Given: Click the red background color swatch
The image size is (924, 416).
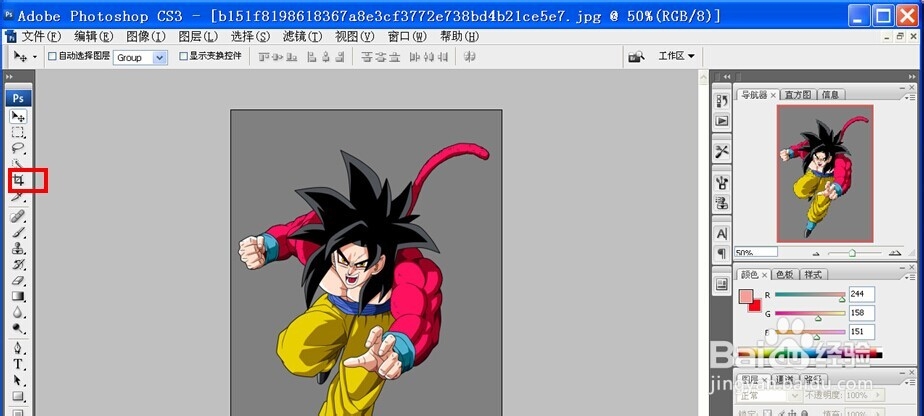Looking at the screenshot, I should [756, 306].
